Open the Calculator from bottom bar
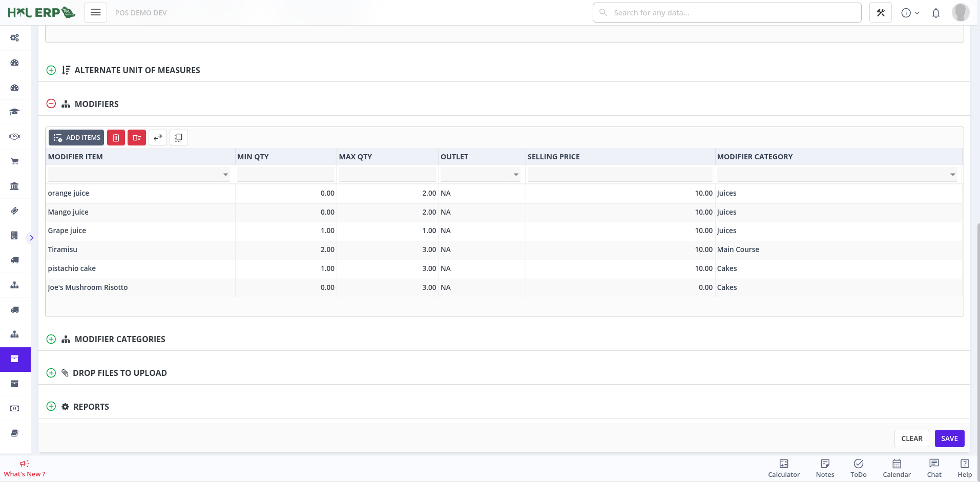980x482 pixels. pyautogui.click(x=783, y=468)
